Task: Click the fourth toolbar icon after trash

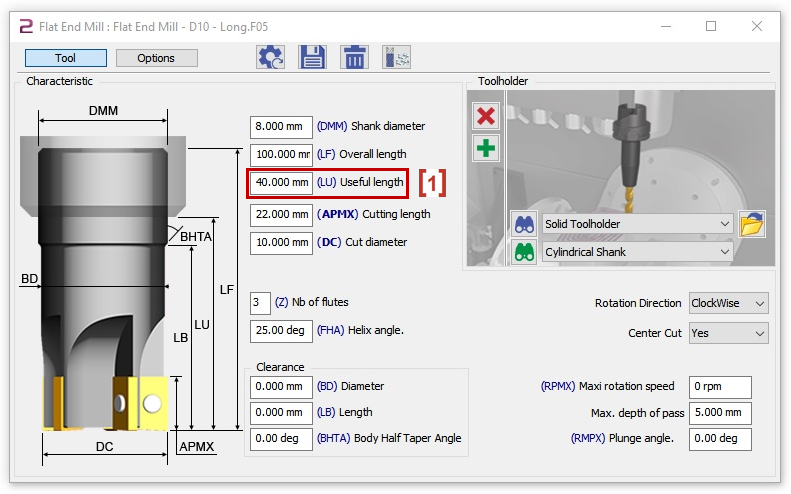Action: pos(396,57)
